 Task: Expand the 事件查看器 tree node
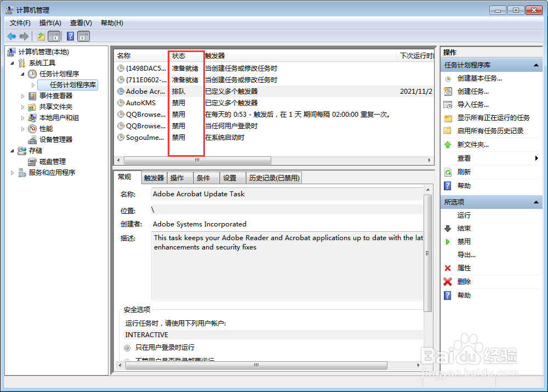pyautogui.click(x=22, y=96)
